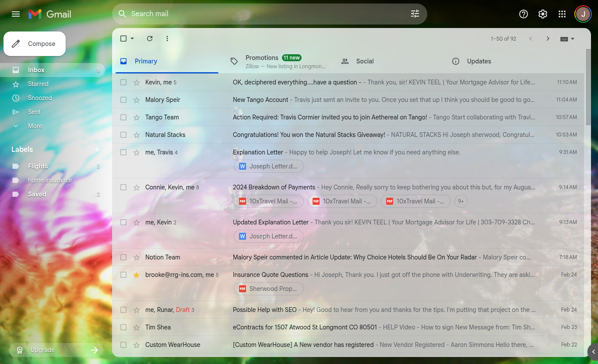Check the Tango Team email
This screenshot has width=598, height=364.
click(123, 117)
